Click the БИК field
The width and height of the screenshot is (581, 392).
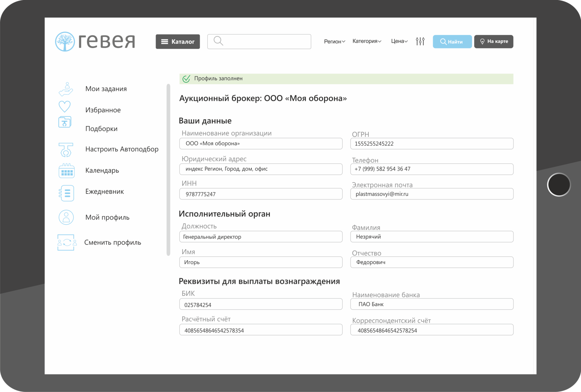point(261,304)
